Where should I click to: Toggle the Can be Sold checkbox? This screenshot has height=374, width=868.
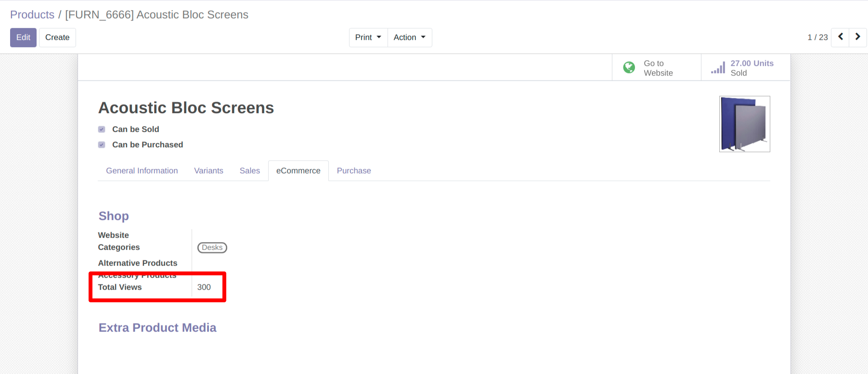coord(102,129)
